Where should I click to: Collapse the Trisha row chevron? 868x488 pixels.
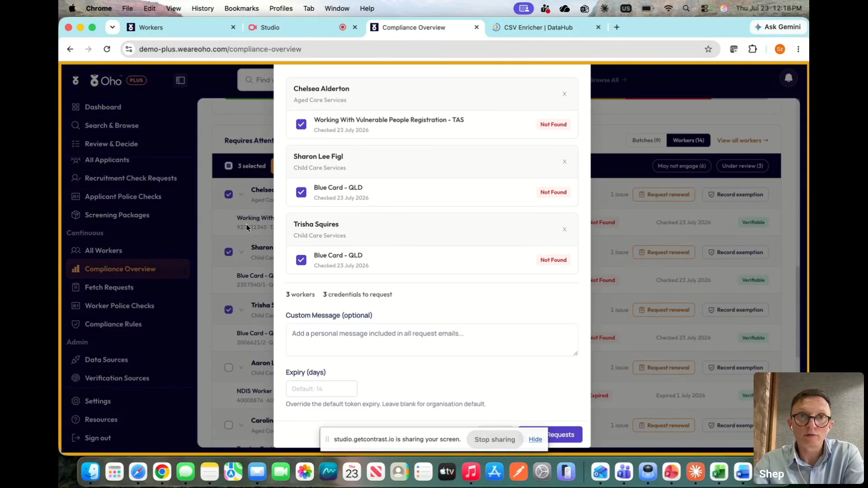[241, 310]
